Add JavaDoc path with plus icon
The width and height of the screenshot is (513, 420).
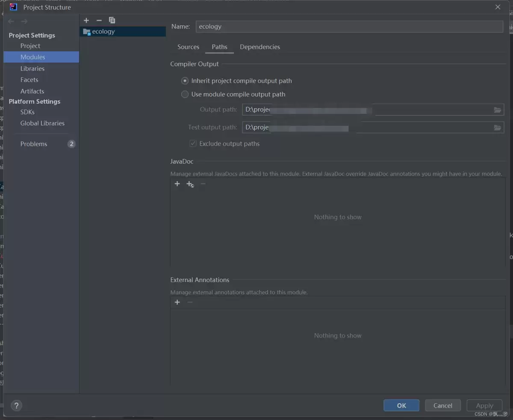[x=177, y=184]
